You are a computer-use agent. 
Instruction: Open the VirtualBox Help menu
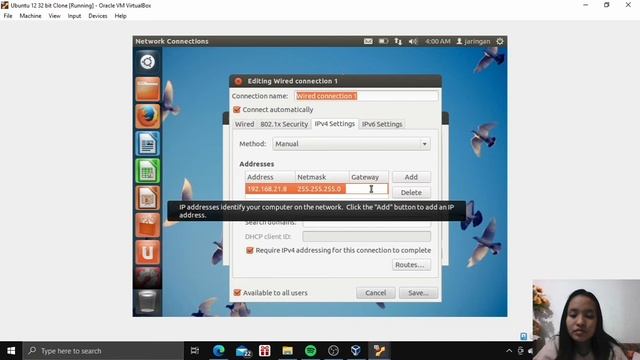[120, 16]
